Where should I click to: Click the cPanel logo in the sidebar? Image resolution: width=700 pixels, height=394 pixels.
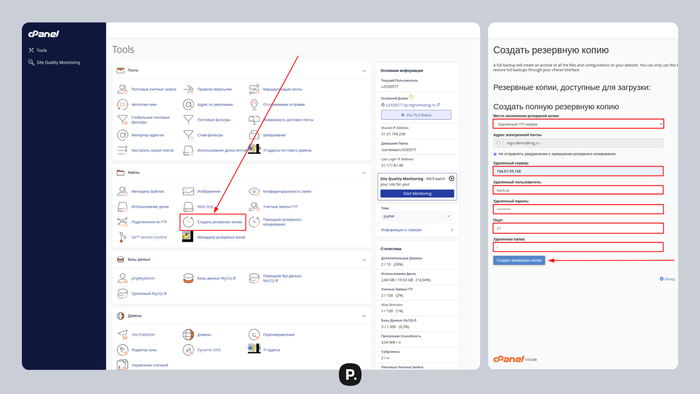coord(43,34)
